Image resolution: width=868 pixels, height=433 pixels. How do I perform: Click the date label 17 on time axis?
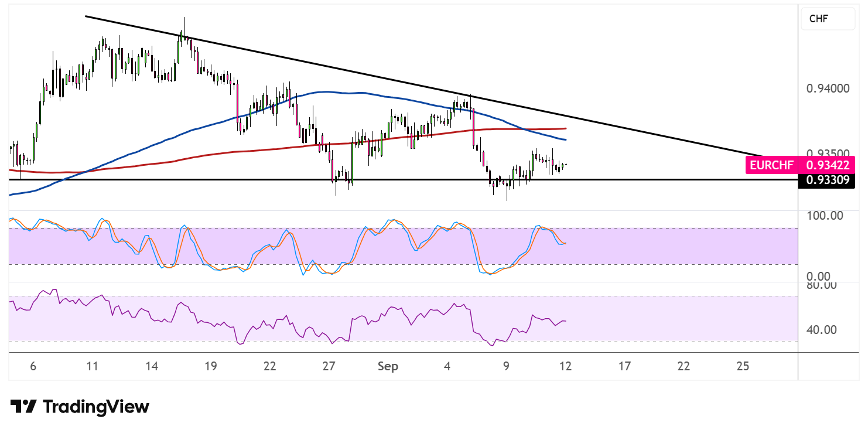tap(624, 367)
